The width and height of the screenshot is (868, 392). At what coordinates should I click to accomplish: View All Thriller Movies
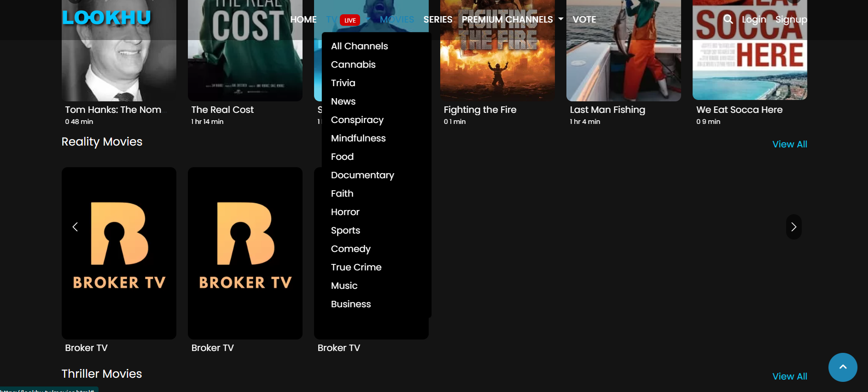(x=789, y=376)
